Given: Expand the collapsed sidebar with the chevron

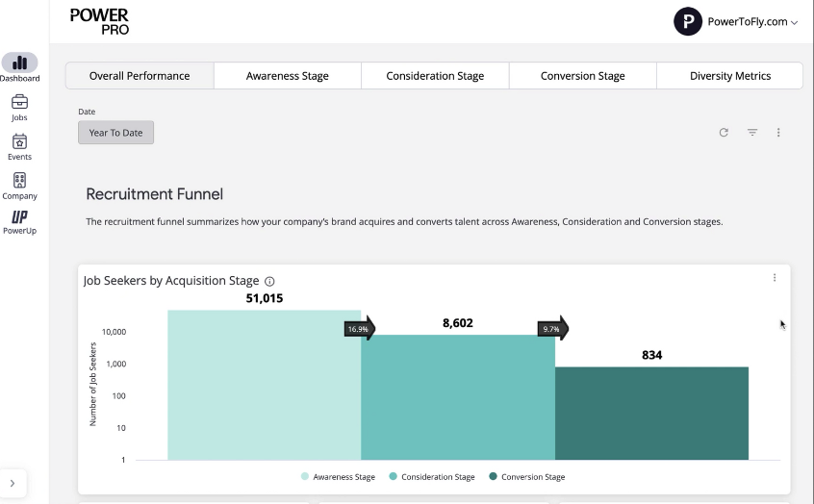Looking at the screenshot, I should [x=12, y=483].
